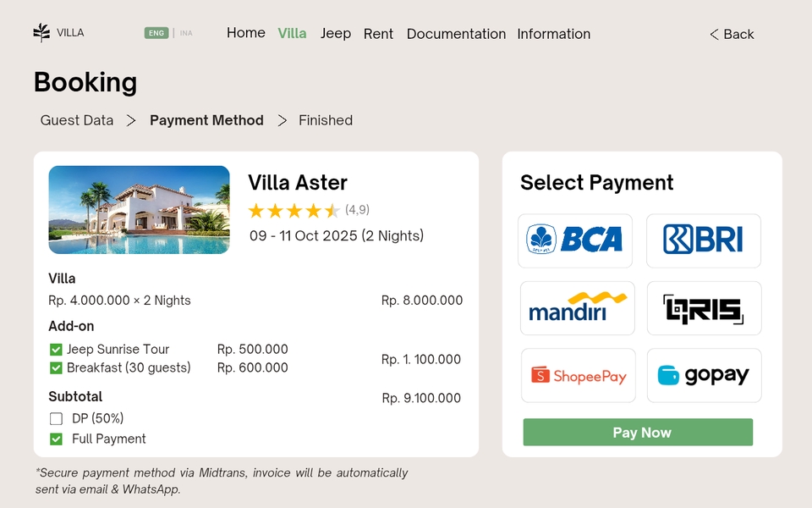Choose ShopeePay e-wallet
812x508 pixels.
tap(578, 375)
